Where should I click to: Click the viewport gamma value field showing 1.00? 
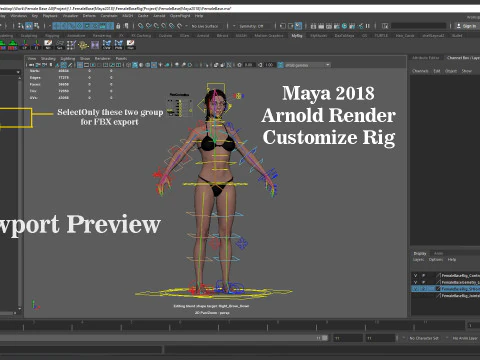pyautogui.click(x=270, y=65)
